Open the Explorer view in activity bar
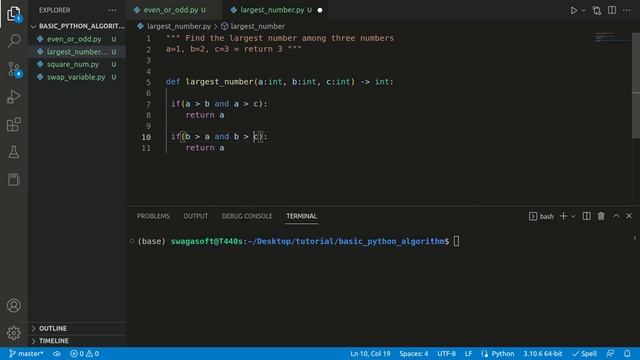 [x=13, y=13]
